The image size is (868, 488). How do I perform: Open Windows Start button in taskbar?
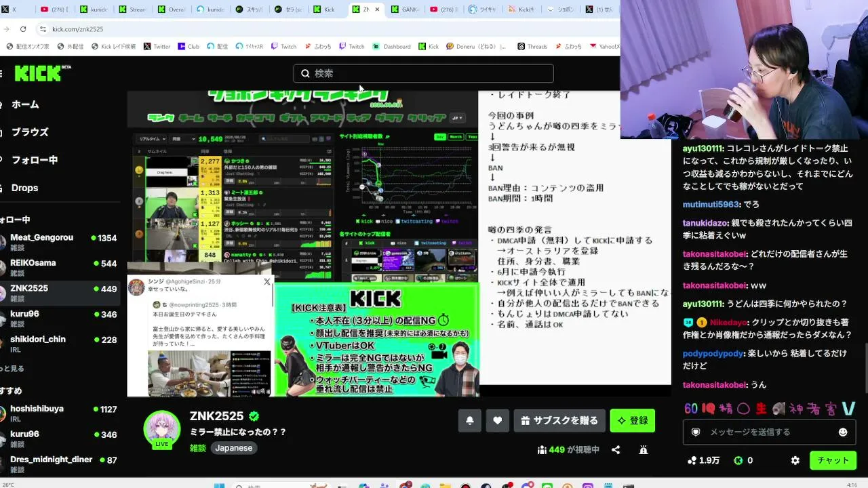(x=219, y=485)
